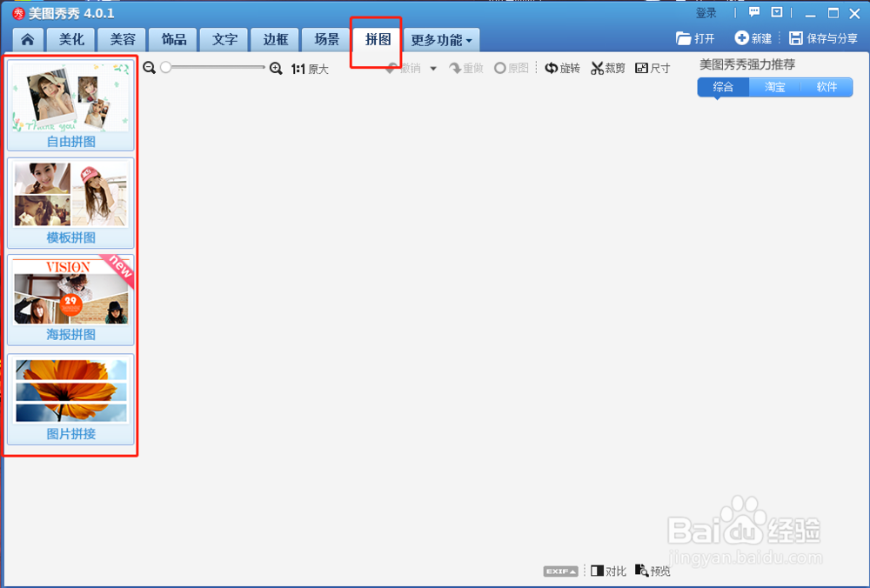The width and height of the screenshot is (870, 588).
Task: Click the zoom in magnifier icon
Action: click(x=276, y=68)
